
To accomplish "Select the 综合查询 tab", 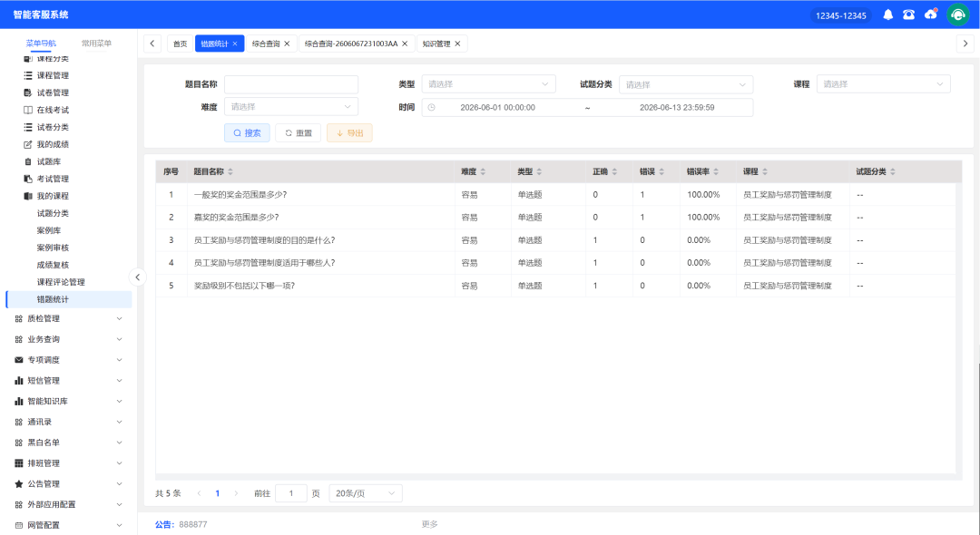I will click(266, 44).
